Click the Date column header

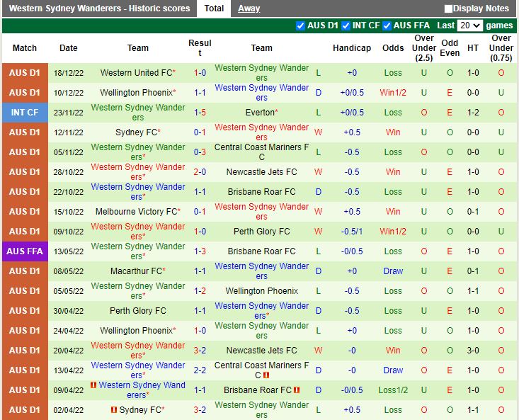[x=69, y=48]
